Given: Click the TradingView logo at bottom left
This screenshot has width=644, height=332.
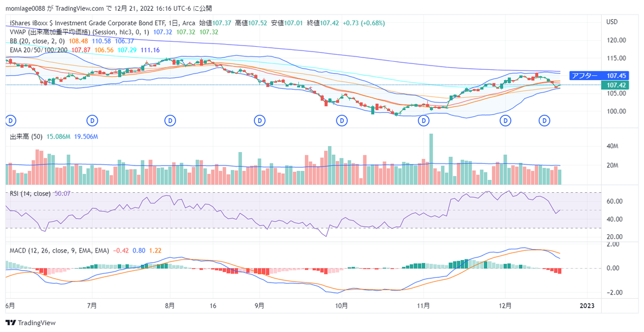Looking at the screenshot, I should (31, 323).
